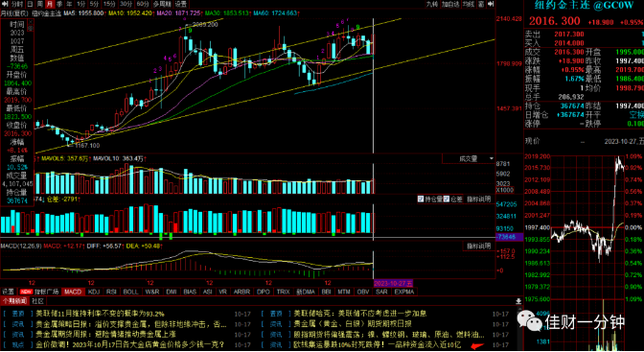The width and height of the screenshot is (644, 352).
Task: Open 指标说明 for the MACD panel
Action: (479, 246)
